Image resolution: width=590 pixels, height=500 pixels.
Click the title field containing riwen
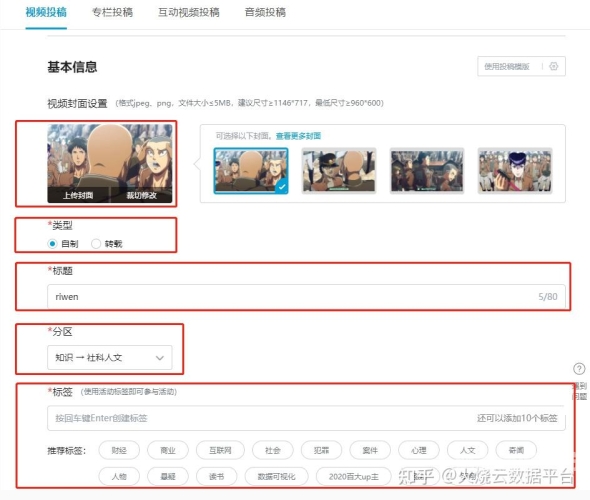(x=306, y=296)
